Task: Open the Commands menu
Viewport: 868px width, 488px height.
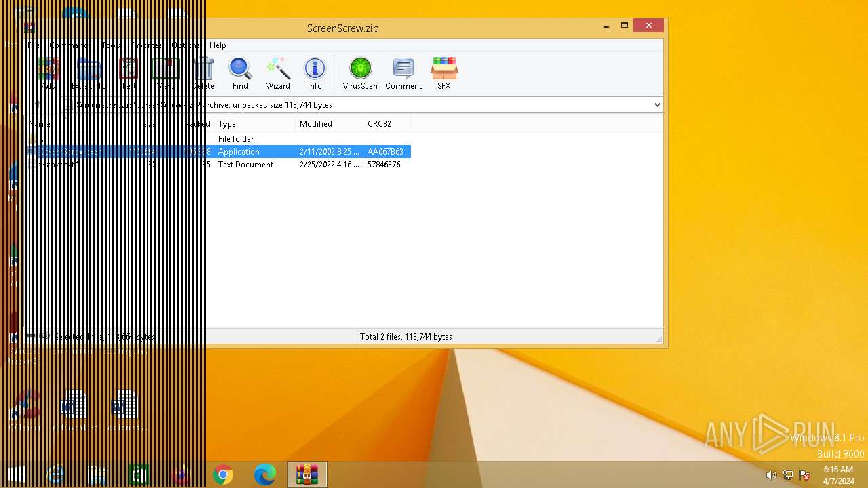Action: [x=69, y=45]
